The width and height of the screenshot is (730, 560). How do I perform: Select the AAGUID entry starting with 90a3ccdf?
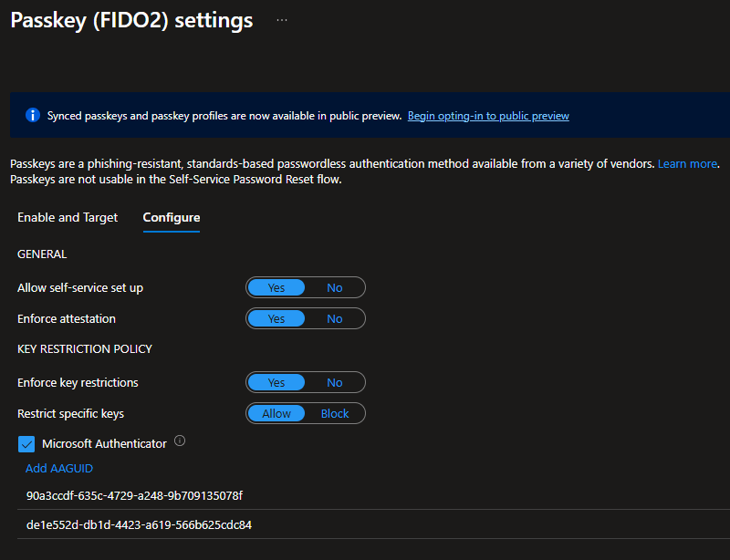pyautogui.click(x=134, y=495)
